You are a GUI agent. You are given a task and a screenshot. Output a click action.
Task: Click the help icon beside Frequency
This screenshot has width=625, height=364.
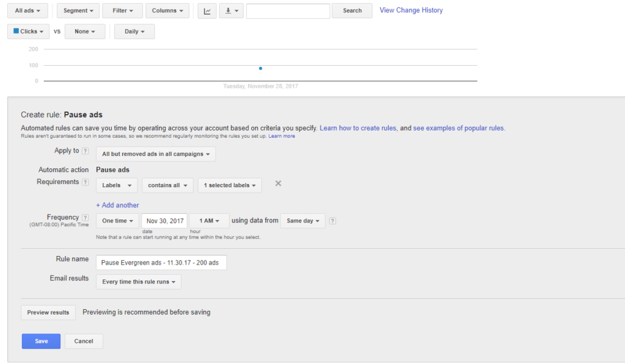click(x=85, y=218)
